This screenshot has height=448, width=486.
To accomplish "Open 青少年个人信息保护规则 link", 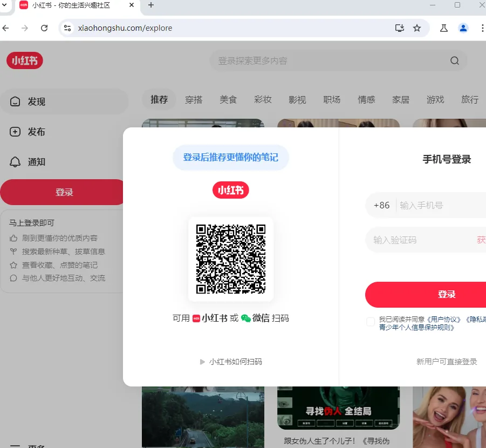I will (x=416, y=328).
